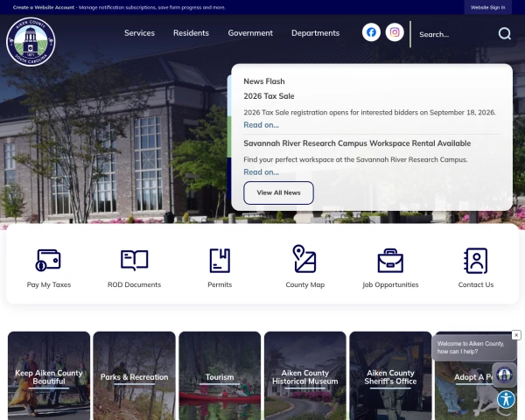Click the Permits bookmark icon
This screenshot has height=420, width=525.
(x=220, y=260)
